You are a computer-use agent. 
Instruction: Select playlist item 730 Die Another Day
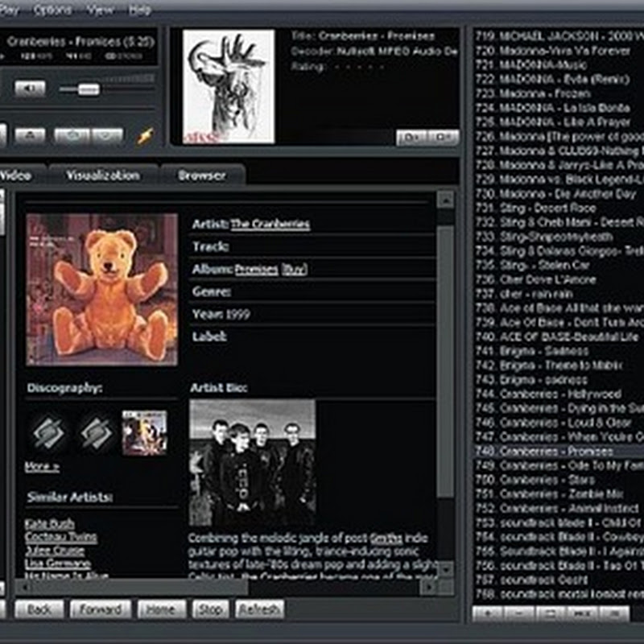tap(559, 193)
